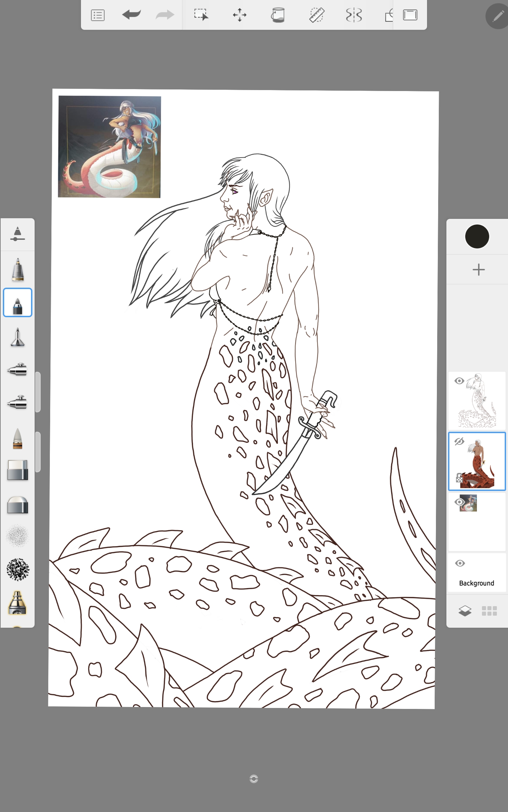Open the black current color swatch
The height and width of the screenshot is (812, 508).
point(477,237)
